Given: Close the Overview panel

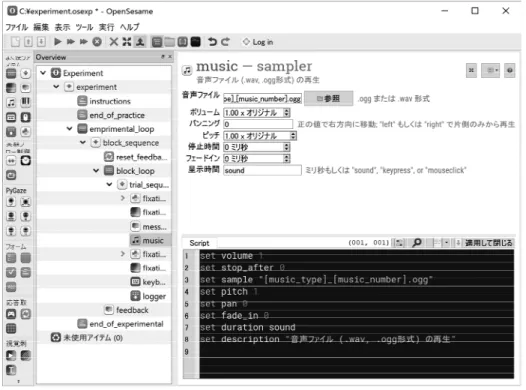Looking at the screenshot, I should [x=170, y=57].
